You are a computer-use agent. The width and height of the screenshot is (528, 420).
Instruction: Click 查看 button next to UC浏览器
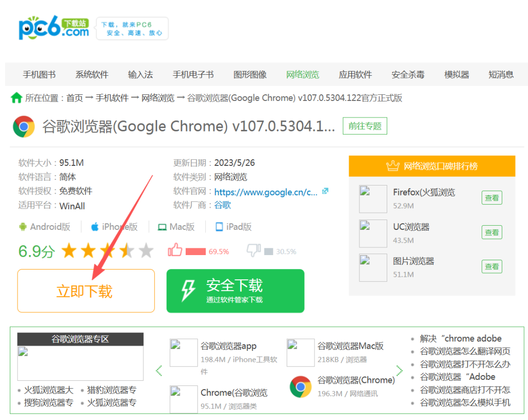[491, 232]
